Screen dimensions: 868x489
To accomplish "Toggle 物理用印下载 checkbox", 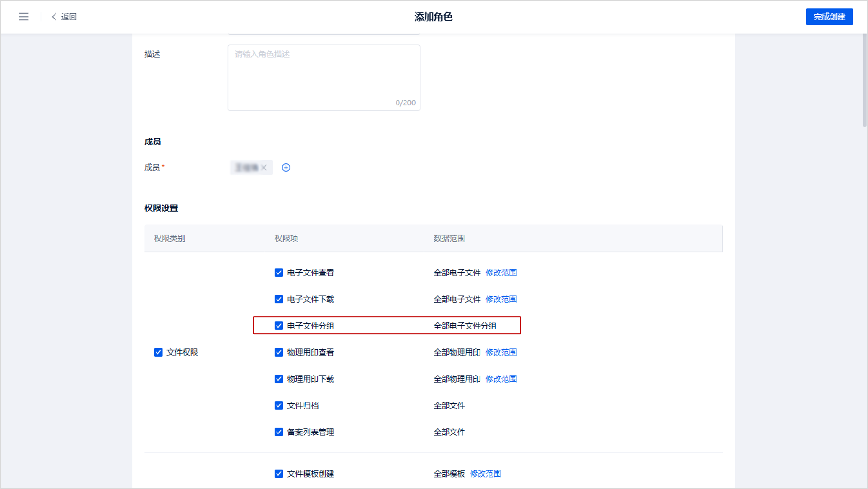I will pyautogui.click(x=279, y=379).
